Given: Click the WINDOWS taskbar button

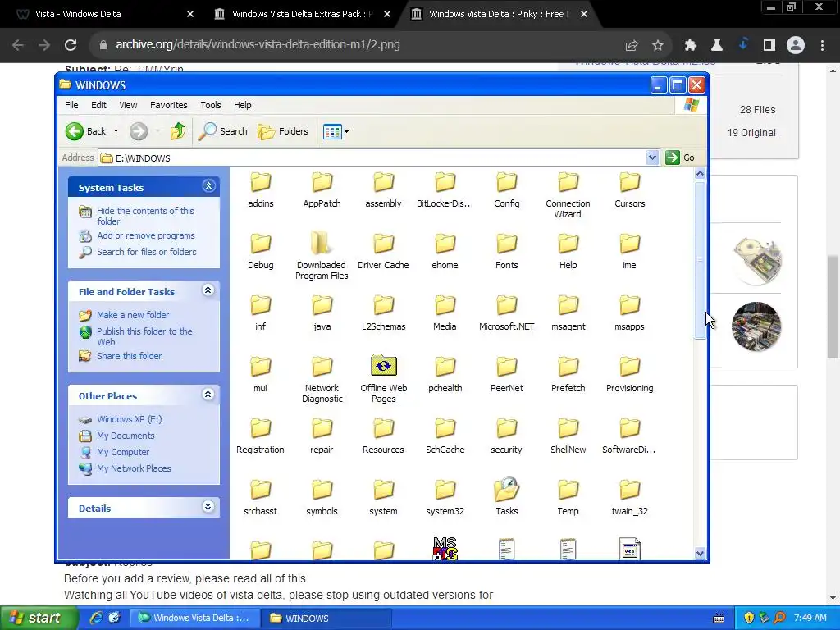Looking at the screenshot, I should coord(326,618).
